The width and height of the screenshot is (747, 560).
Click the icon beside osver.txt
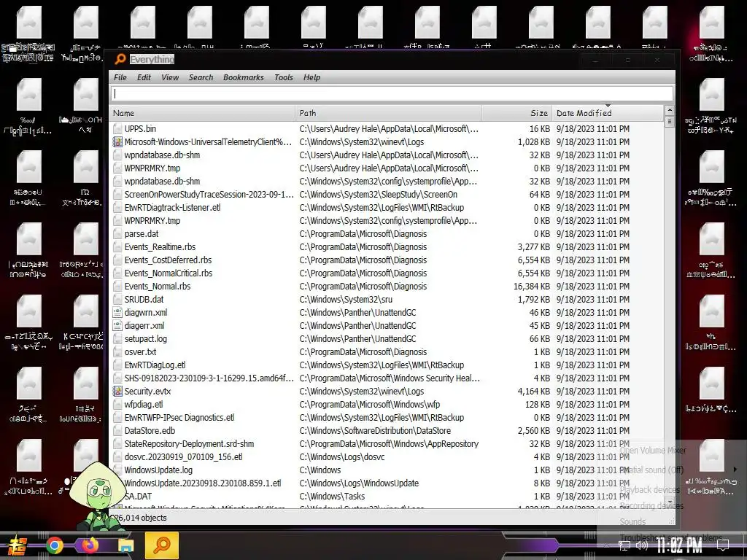pos(117,352)
